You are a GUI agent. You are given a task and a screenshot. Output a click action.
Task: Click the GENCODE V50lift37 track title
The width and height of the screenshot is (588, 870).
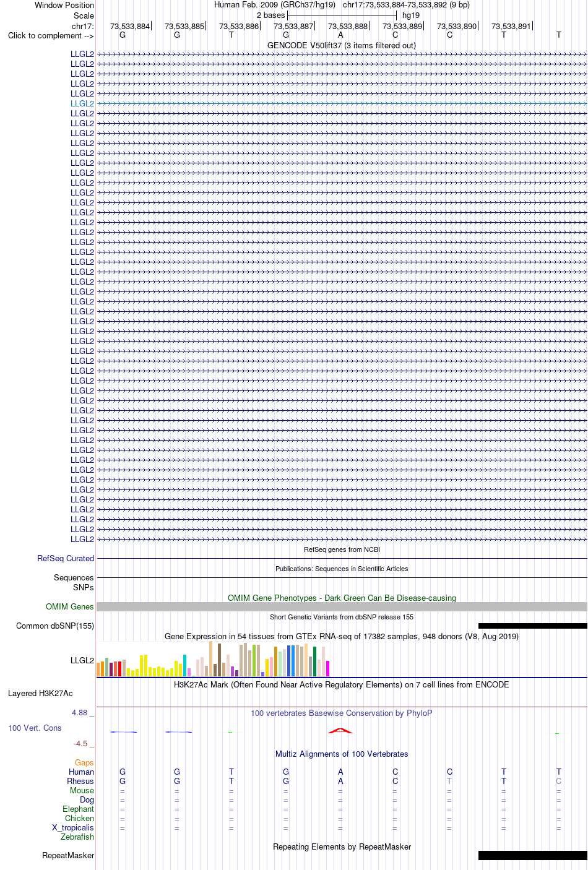(342, 46)
